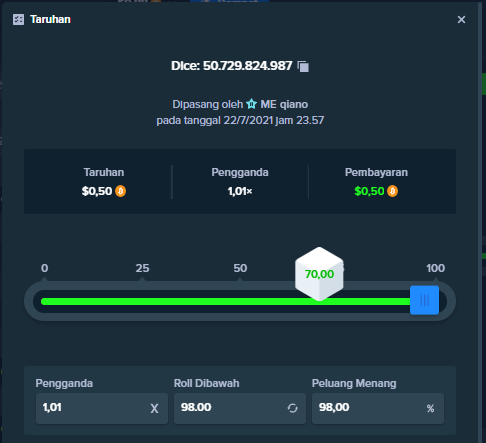The height and width of the screenshot is (443, 486).
Task: Click the 0 slider scale label
Action: pos(45,268)
